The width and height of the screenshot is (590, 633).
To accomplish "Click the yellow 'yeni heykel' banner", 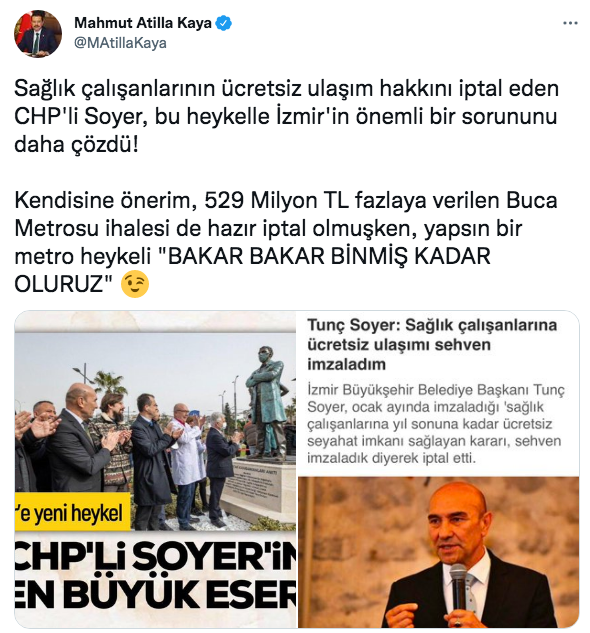I will click(73, 512).
